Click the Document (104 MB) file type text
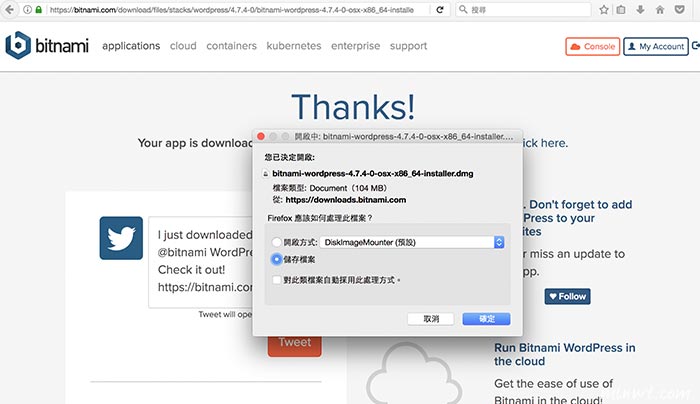Viewport: 700px width, 404px height. 348,188
